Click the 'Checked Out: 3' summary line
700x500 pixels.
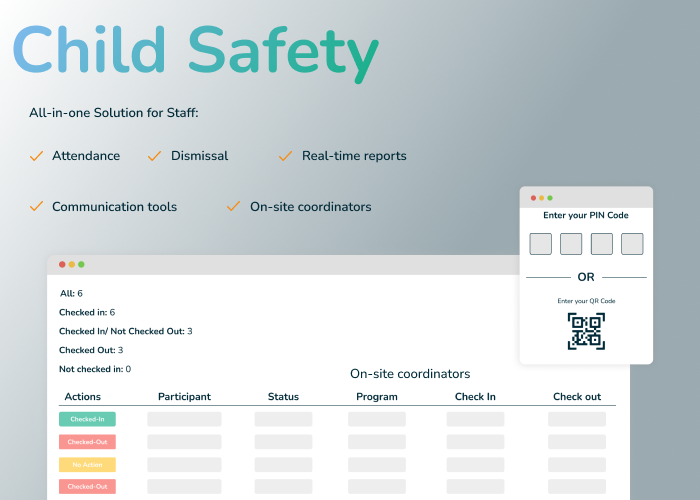[x=91, y=350]
